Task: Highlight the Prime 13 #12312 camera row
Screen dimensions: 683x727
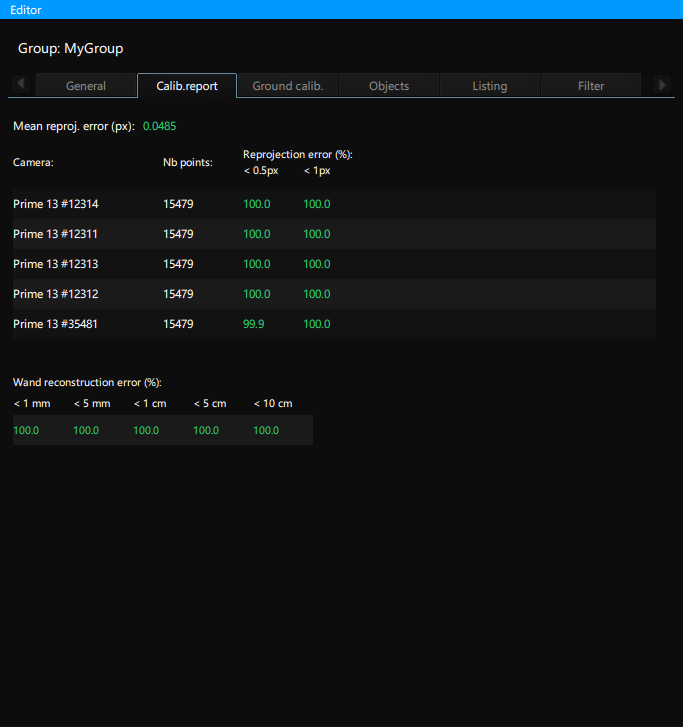Action: (x=56, y=294)
